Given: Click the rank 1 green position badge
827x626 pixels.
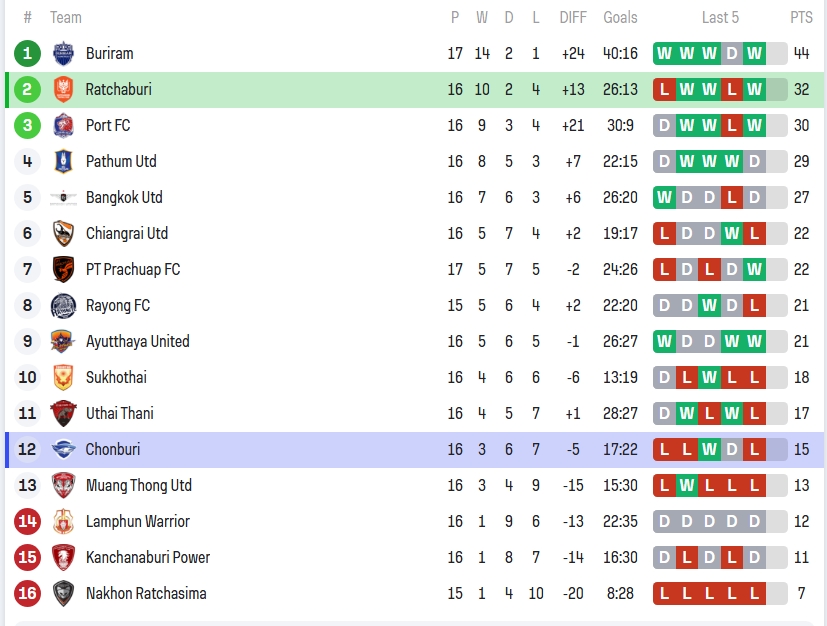Looking at the screenshot, I should point(28,53).
